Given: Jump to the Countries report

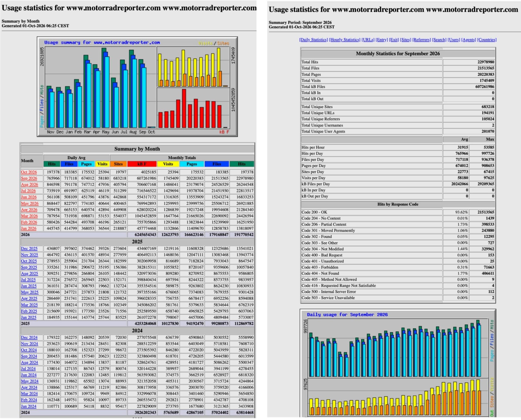Looking at the screenshot, I should click(x=487, y=40).
